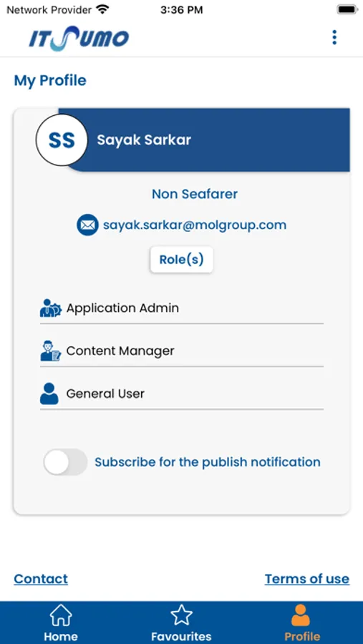
Task: Open the three-dot overflow menu
Action: (334, 37)
